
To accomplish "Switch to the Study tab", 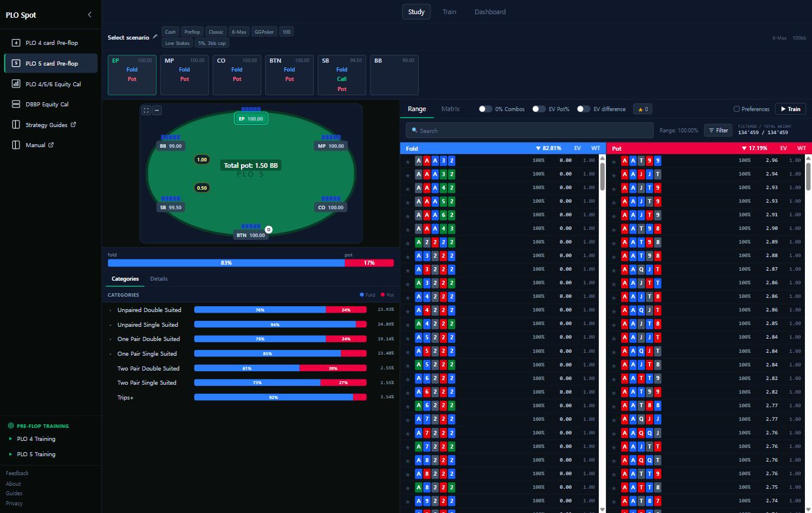I will coord(416,12).
